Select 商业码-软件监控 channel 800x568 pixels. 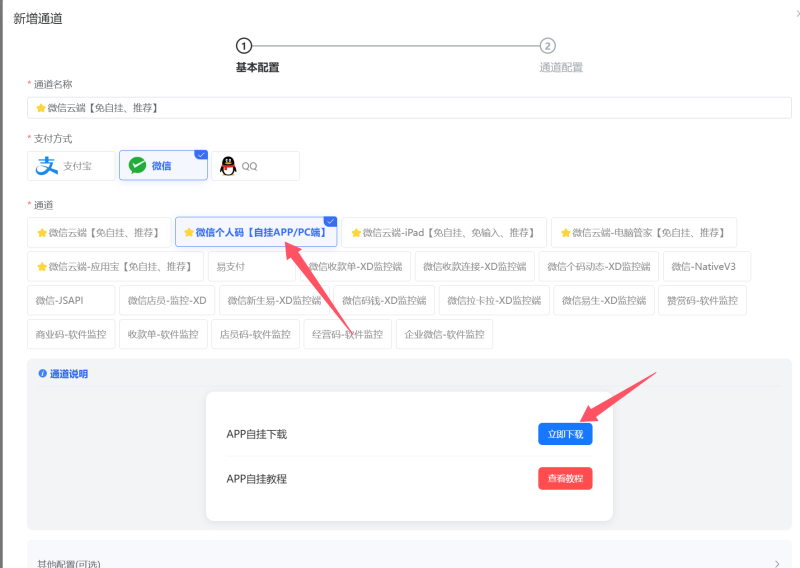pos(71,334)
